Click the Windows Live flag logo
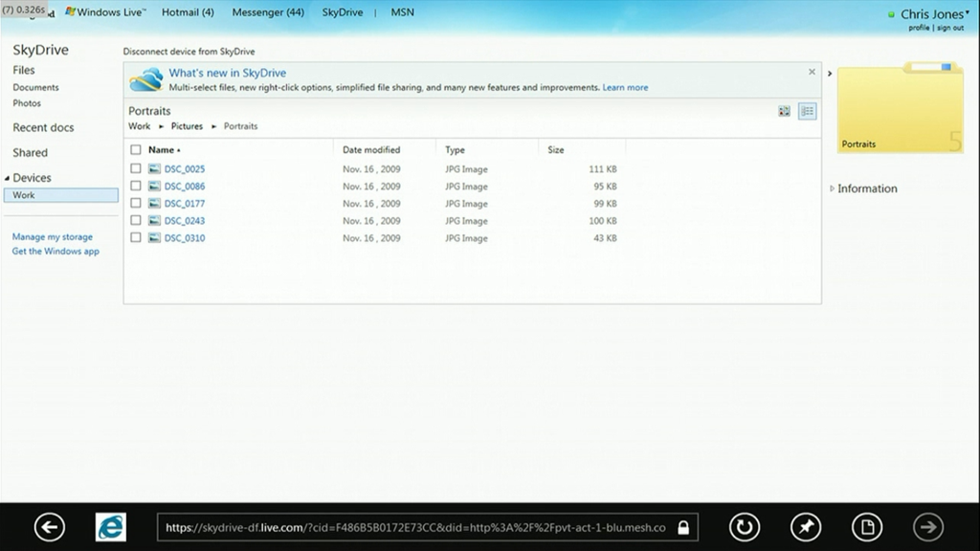Screen dimensions: 980x551 pyautogui.click(x=70, y=11)
